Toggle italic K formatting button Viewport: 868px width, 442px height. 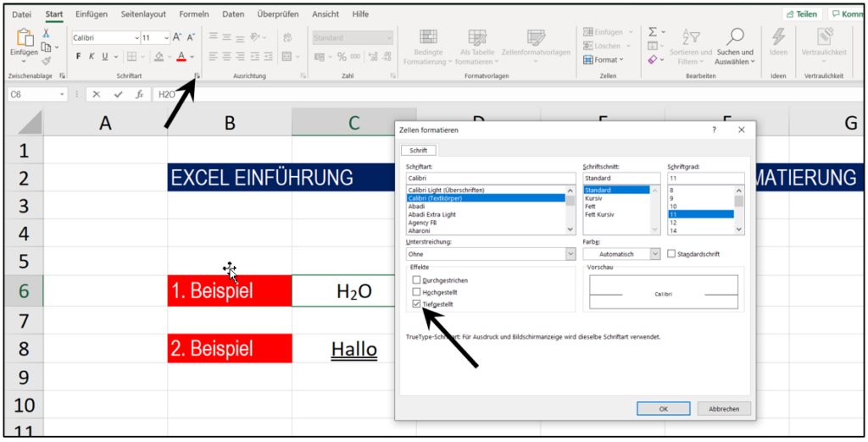pos(92,57)
